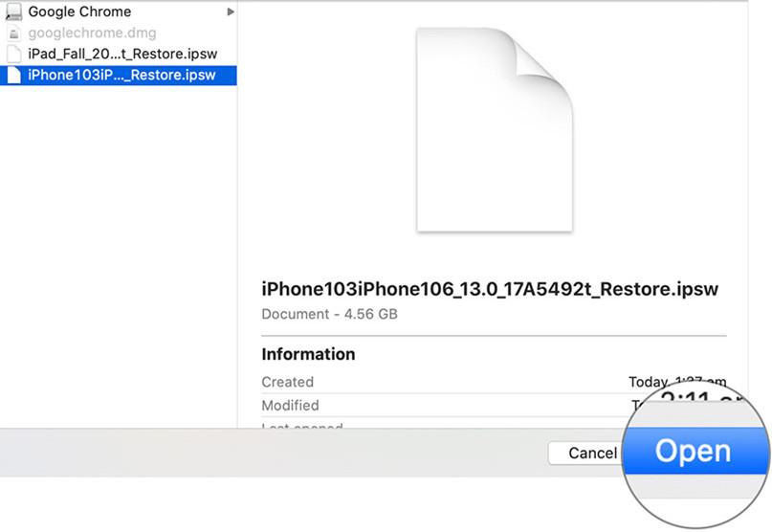
Task: Click the full iPhone103iPhone106 file name
Action: [490, 289]
